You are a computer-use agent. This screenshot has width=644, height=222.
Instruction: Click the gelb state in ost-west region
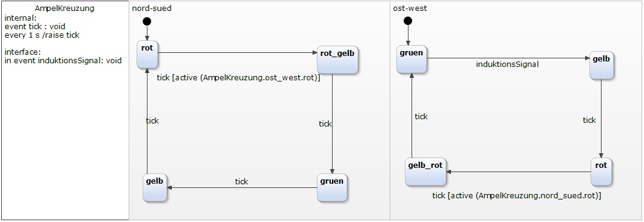pyautogui.click(x=602, y=65)
